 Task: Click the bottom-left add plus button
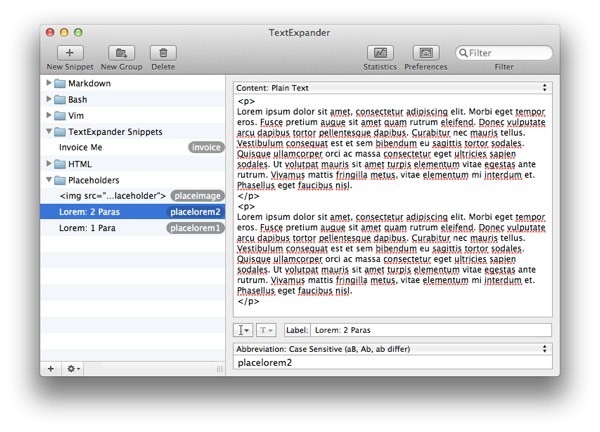click(51, 368)
